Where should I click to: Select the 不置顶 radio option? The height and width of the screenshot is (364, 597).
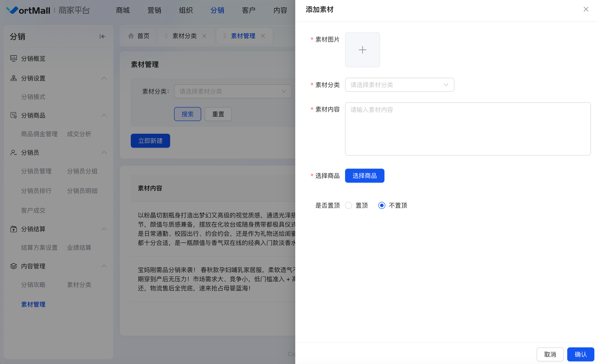pyautogui.click(x=382, y=205)
